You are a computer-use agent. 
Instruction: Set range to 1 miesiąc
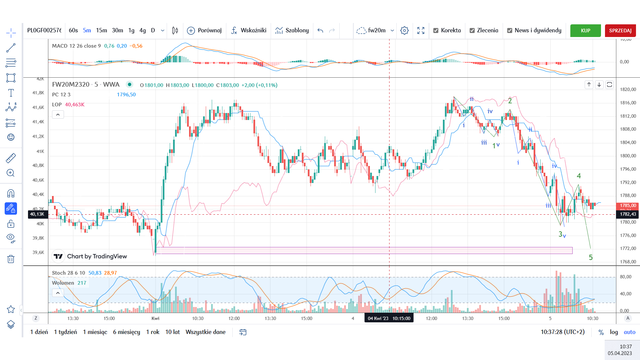point(95,332)
